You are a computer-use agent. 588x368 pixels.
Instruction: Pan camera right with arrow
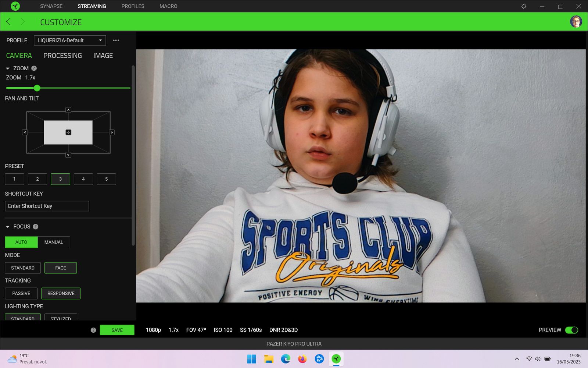112,132
